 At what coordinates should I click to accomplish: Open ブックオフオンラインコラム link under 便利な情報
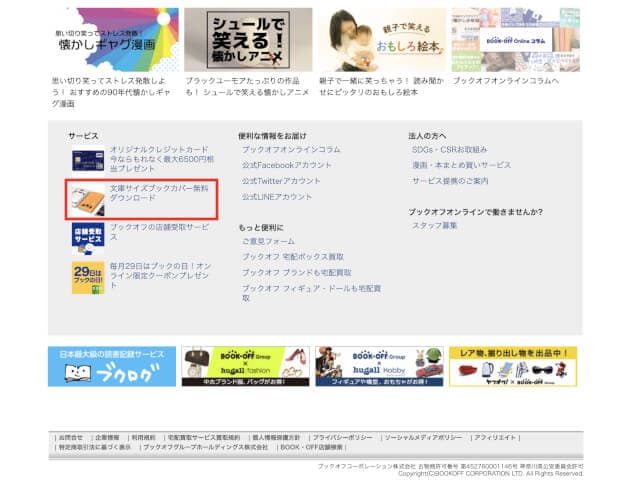[291, 150]
